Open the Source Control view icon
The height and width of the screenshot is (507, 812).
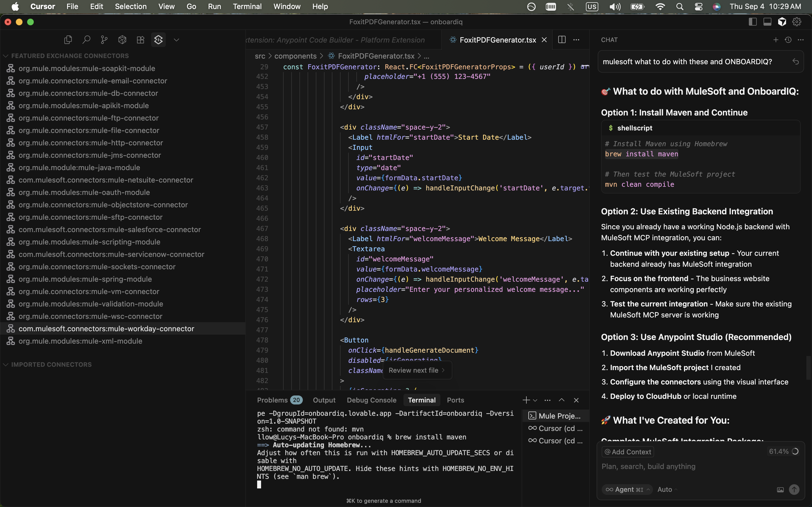click(104, 40)
